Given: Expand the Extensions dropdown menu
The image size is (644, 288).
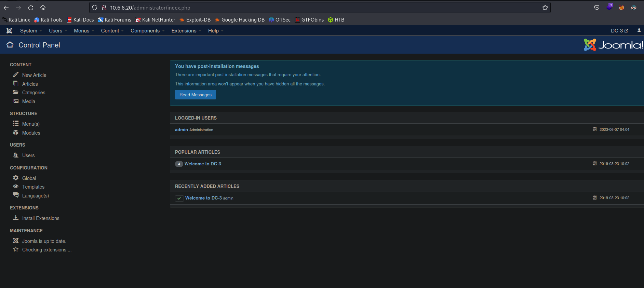Looking at the screenshot, I should pyautogui.click(x=186, y=31).
